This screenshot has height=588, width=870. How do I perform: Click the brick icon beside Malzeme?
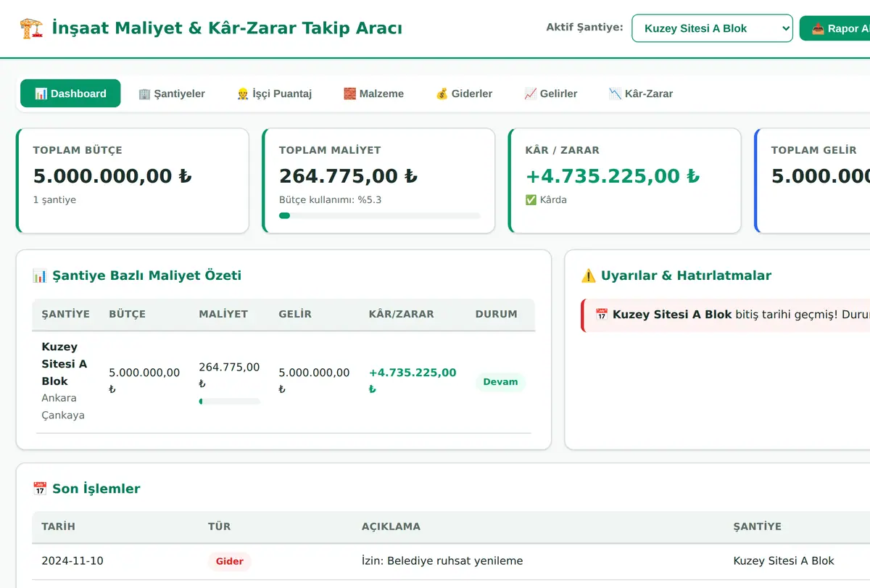tap(349, 94)
